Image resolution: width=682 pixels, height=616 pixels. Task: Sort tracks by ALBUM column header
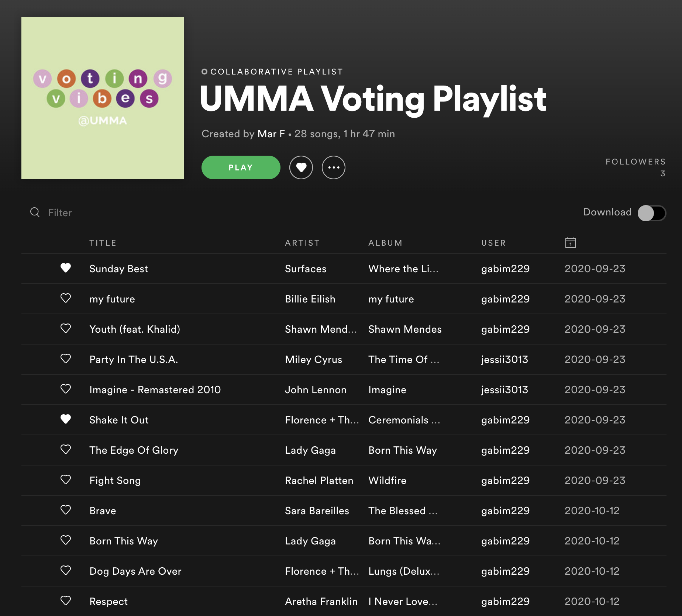[x=385, y=243]
